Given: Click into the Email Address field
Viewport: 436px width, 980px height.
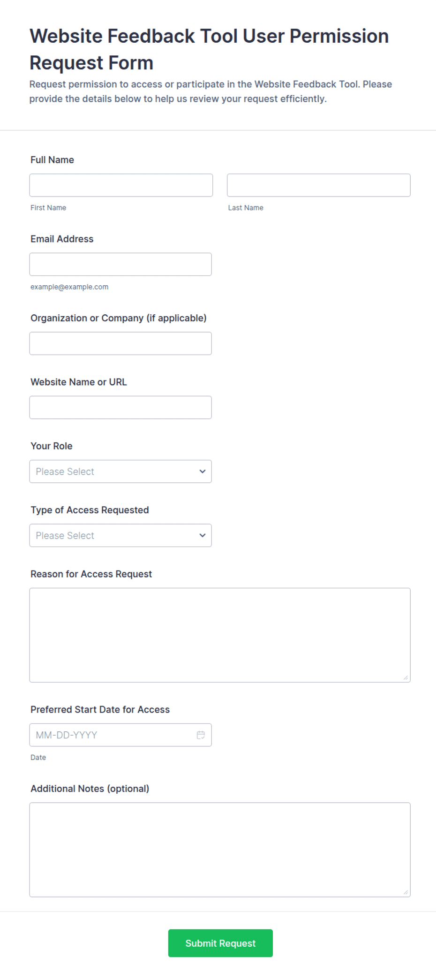Looking at the screenshot, I should click(x=120, y=265).
